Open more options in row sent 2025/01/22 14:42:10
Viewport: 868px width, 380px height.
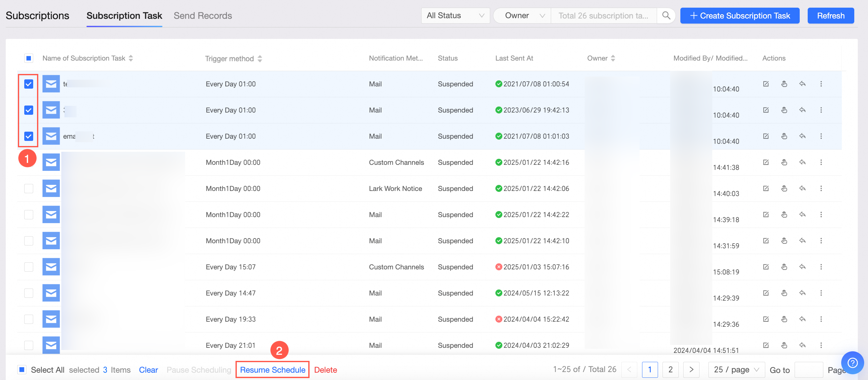pyautogui.click(x=821, y=241)
